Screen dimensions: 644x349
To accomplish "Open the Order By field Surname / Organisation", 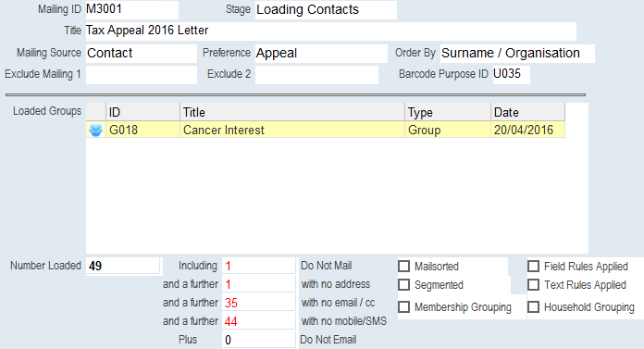I will point(517,54).
